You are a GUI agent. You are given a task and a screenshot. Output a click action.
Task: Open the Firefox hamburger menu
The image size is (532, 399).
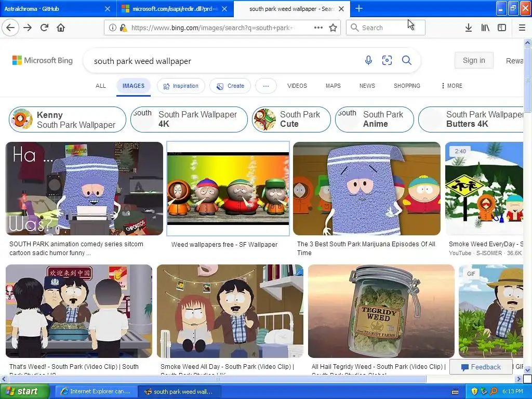pos(522,28)
